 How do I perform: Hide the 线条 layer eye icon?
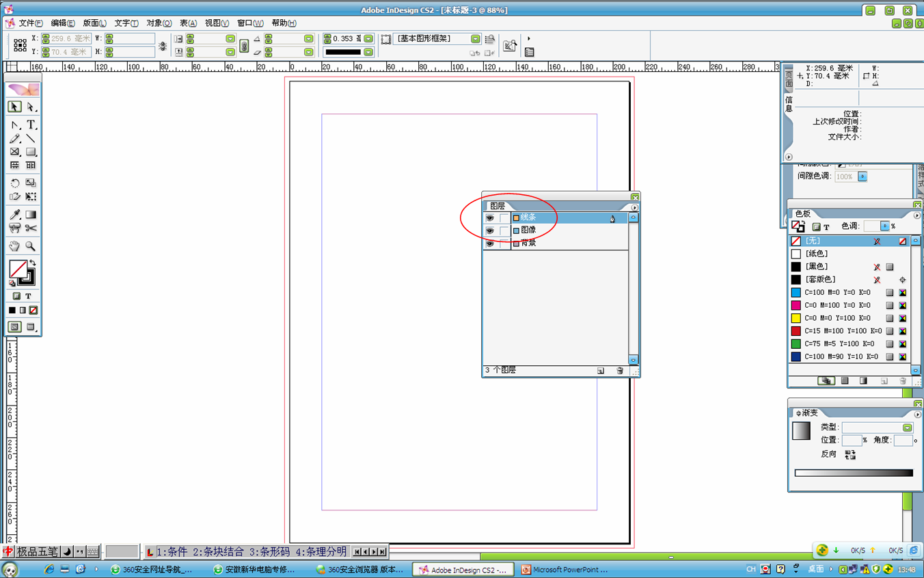coord(490,218)
